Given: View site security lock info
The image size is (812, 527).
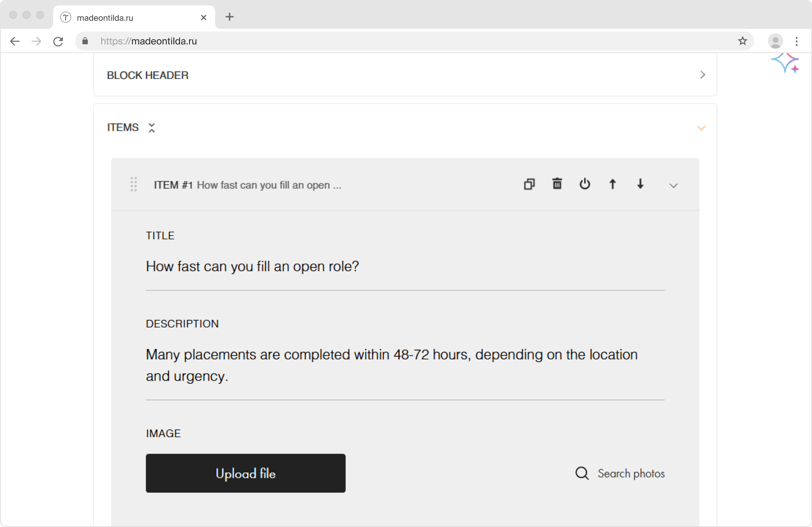Looking at the screenshot, I should (x=85, y=41).
